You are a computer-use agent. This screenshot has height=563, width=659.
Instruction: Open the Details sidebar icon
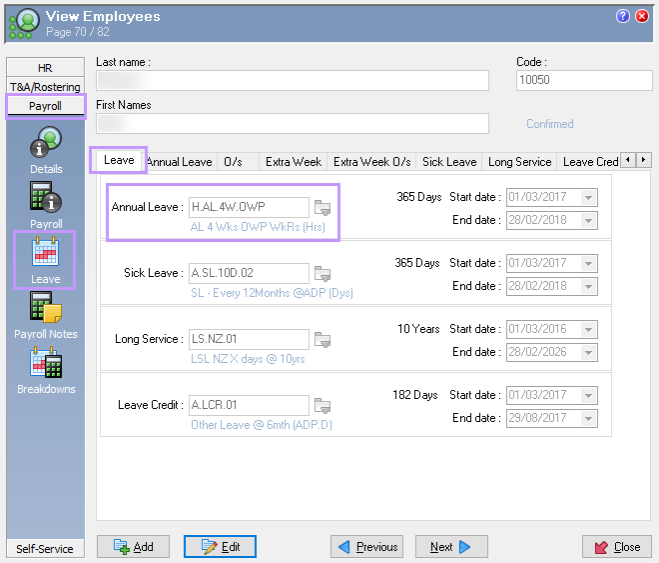click(x=46, y=142)
